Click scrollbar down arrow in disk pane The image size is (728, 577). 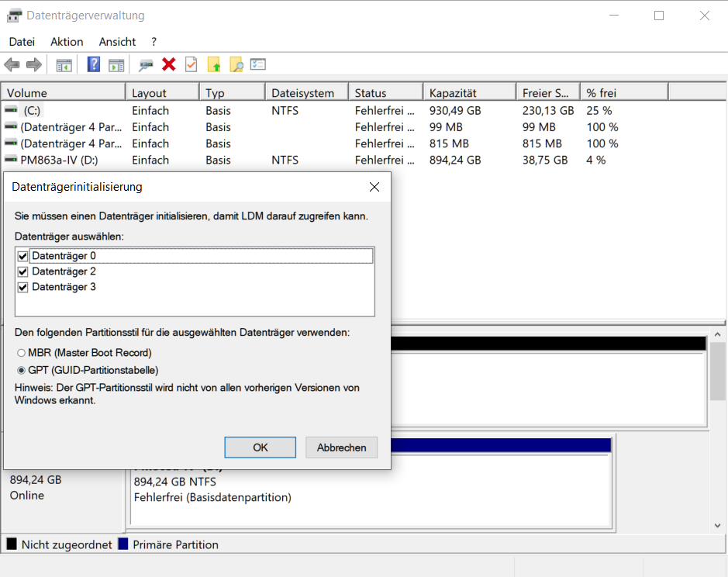pyautogui.click(x=717, y=526)
